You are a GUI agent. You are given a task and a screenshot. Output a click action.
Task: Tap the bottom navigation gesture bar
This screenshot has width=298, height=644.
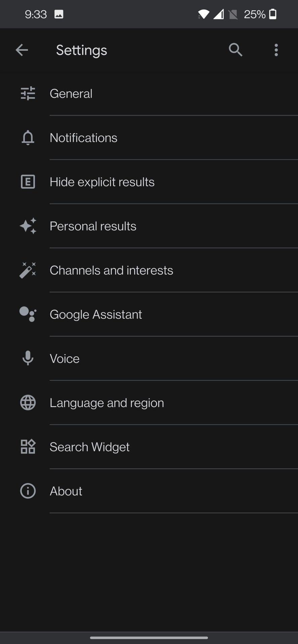pyautogui.click(x=149, y=638)
